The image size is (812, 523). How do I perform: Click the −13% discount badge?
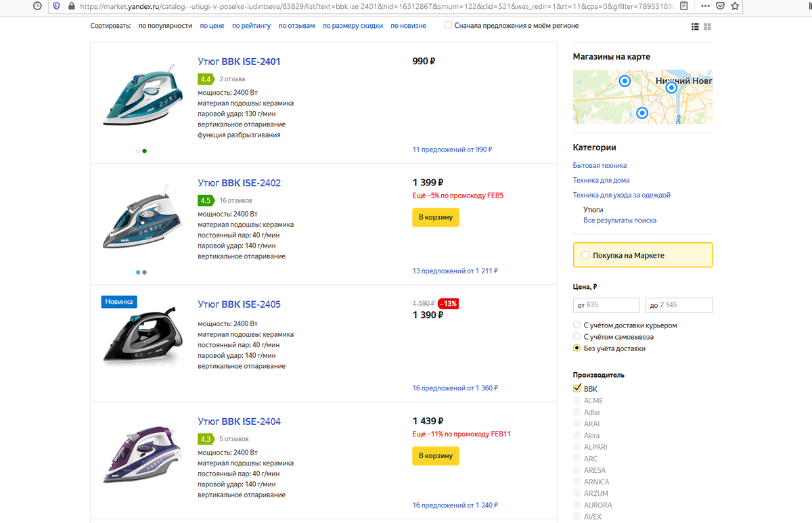pos(448,304)
